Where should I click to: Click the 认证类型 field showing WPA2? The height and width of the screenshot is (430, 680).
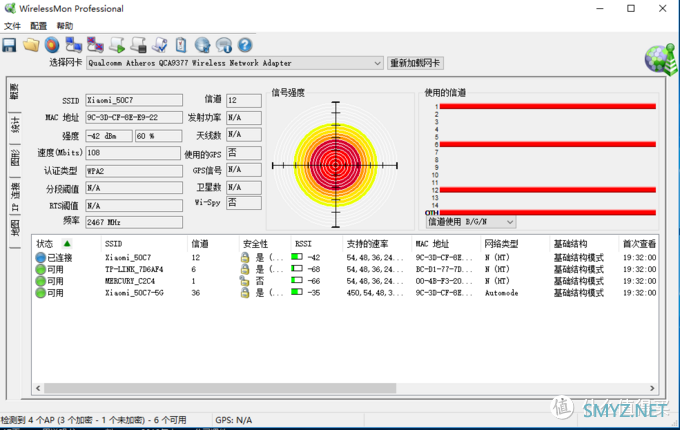134,171
